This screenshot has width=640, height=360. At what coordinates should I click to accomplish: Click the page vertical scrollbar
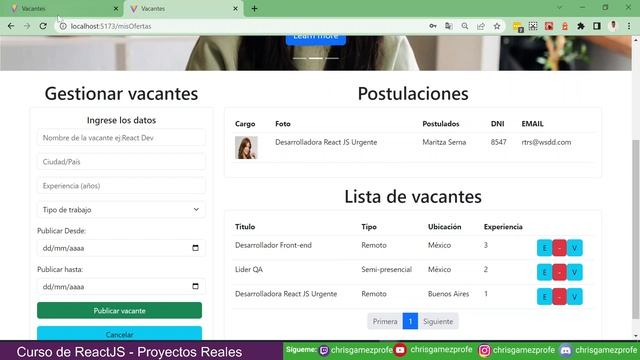636,229
